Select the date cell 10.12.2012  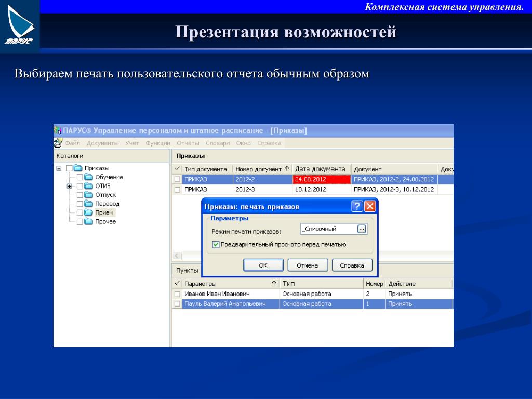pos(321,189)
